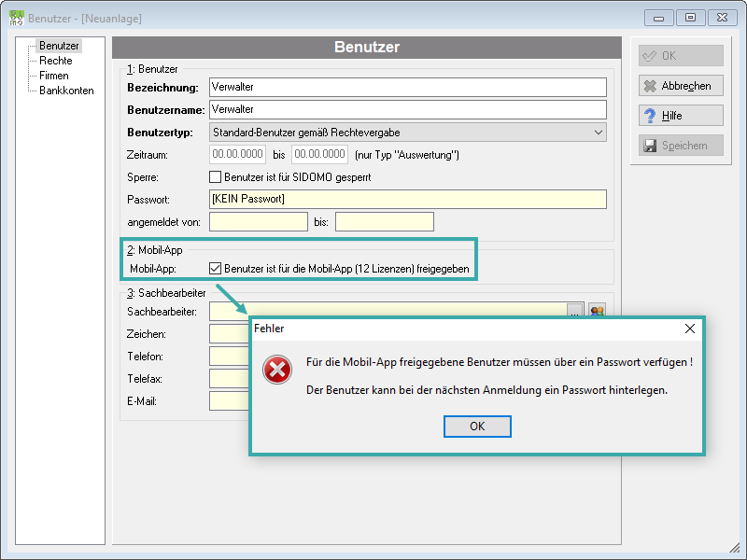The height and width of the screenshot is (560, 747).
Task: Click the Passwort field
Action: click(408, 199)
